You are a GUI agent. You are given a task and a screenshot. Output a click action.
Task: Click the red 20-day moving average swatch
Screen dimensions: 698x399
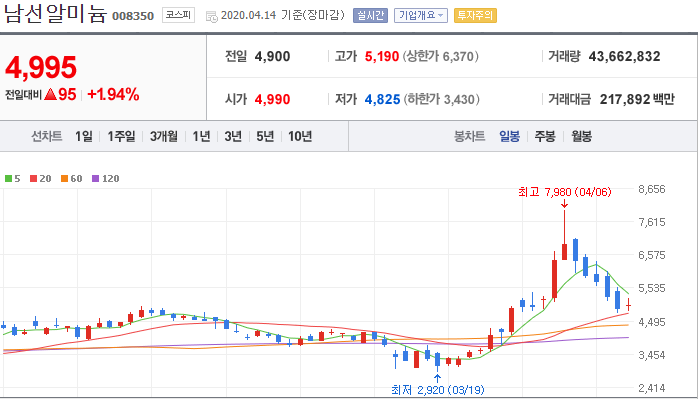(x=33, y=179)
